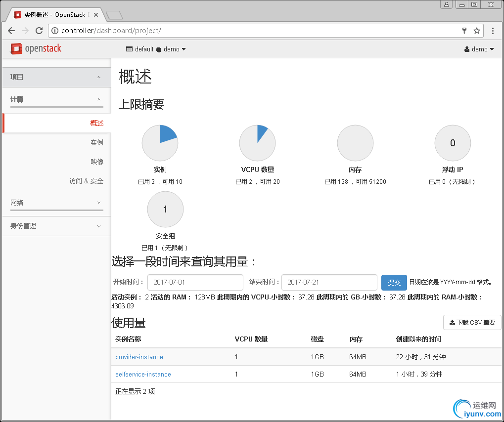This screenshot has height=422, width=504.
Task: Click the browser back arrow
Action: pyautogui.click(x=11, y=31)
